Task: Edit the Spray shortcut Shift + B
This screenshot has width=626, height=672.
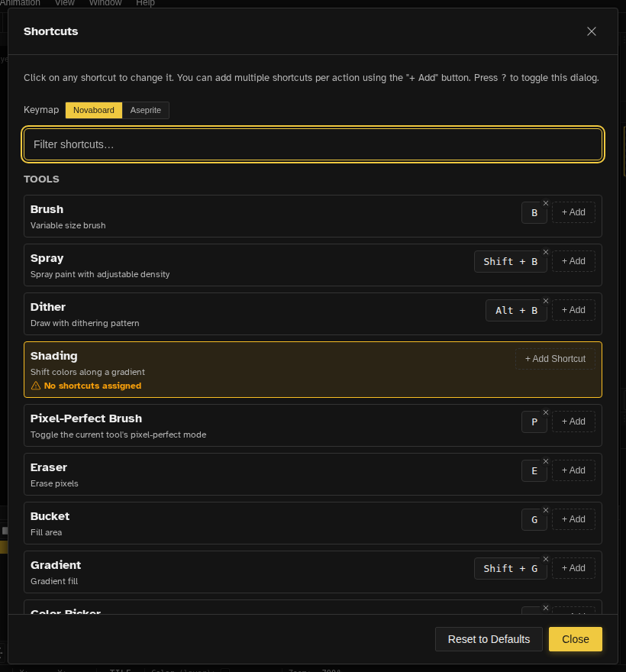Action: 510,261
